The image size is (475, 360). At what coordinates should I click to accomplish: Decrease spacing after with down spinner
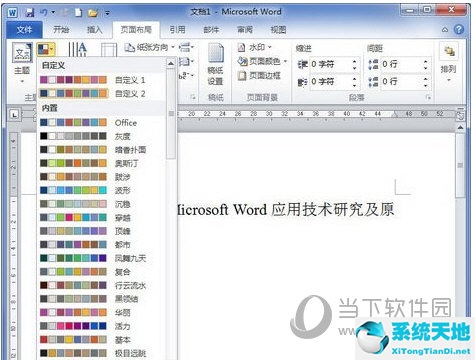pos(426,85)
